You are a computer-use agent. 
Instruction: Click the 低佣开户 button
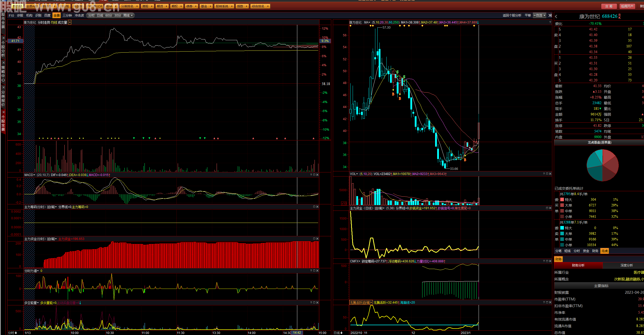(627, 6)
